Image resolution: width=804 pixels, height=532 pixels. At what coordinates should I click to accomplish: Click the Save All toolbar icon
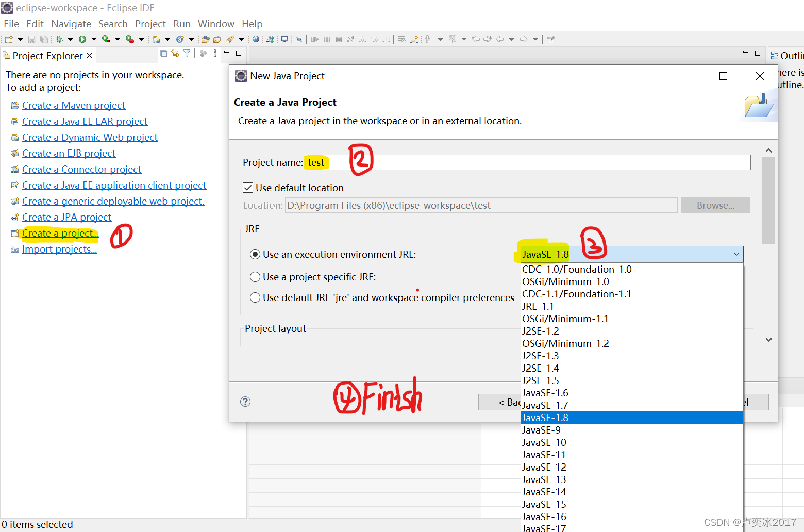44,39
